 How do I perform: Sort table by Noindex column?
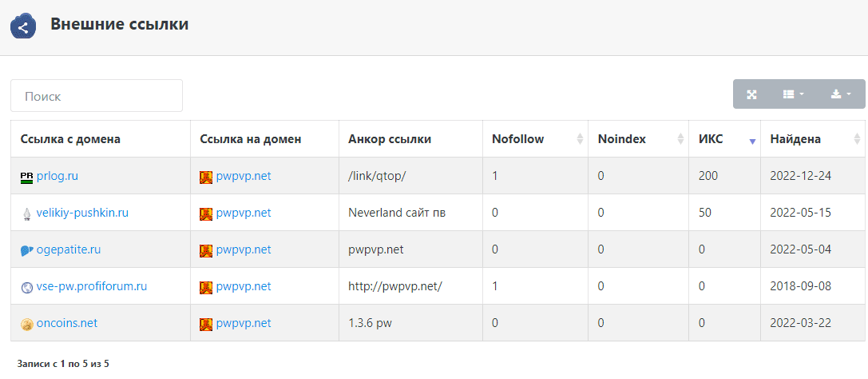pyautogui.click(x=637, y=139)
